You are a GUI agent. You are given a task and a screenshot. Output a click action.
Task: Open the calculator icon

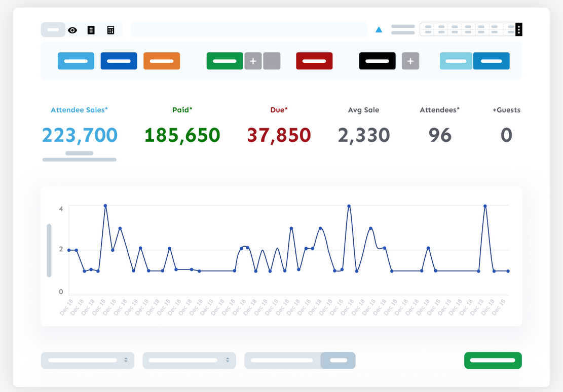[x=110, y=30]
